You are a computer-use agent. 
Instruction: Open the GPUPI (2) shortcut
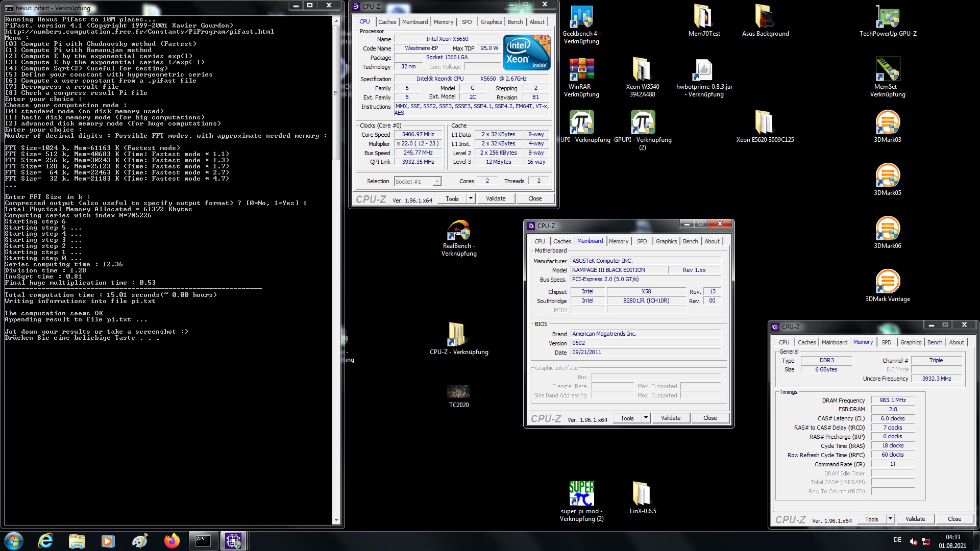click(x=643, y=131)
